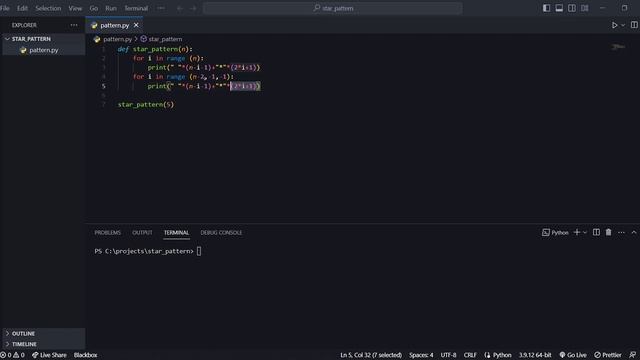Switch to the PROBLEMS panel tab

point(107,233)
